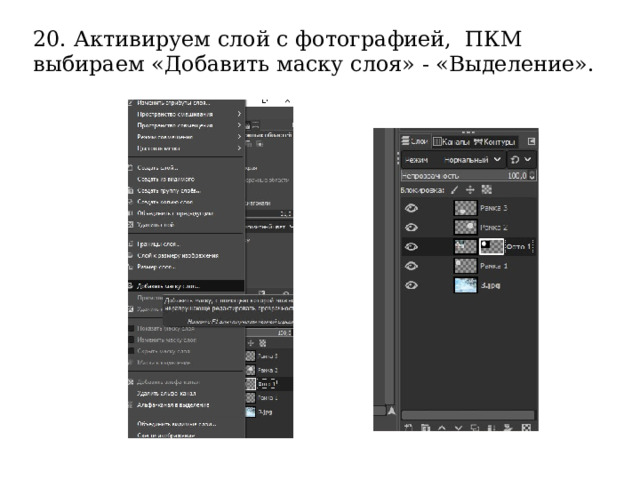This screenshot has height=480, width=640.
Task: Select highlighted Добавить маску слоя entry
Action: [x=187, y=286]
